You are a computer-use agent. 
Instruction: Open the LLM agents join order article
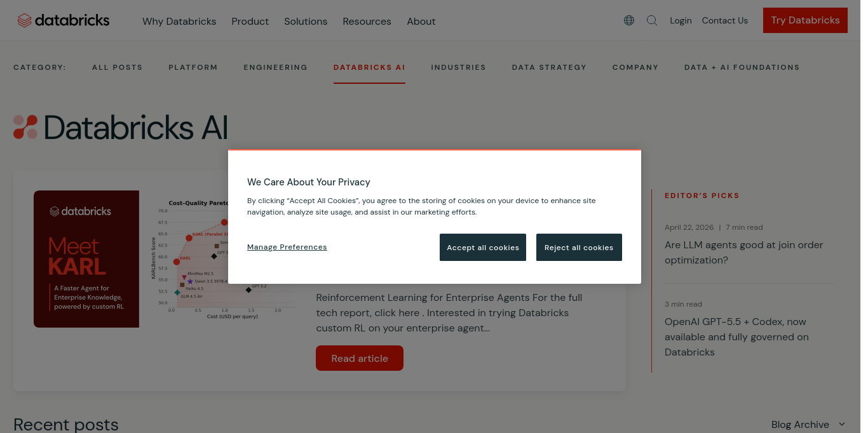743,252
